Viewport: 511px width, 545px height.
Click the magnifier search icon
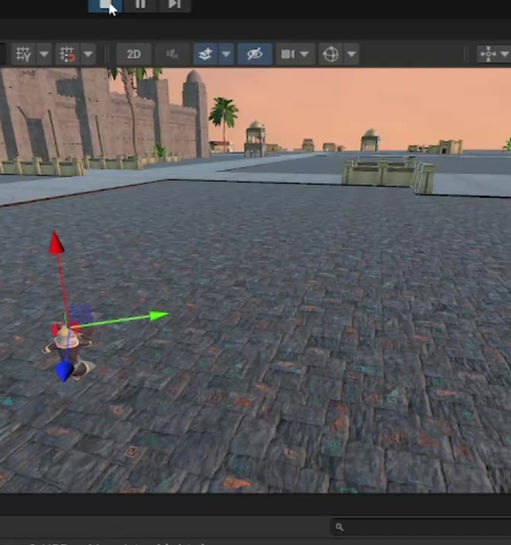pyautogui.click(x=340, y=528)
